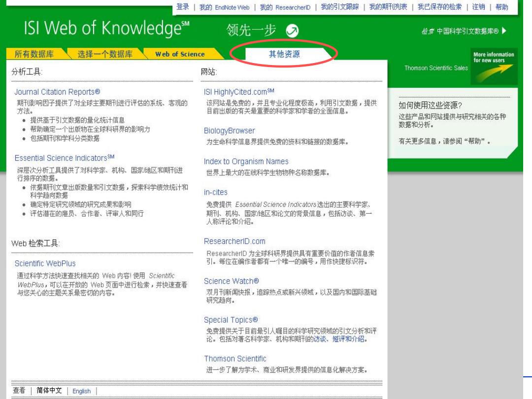Switch to the 所有数据库 tab
Viewport: 532px width, 399px height.
click(34, 54)
